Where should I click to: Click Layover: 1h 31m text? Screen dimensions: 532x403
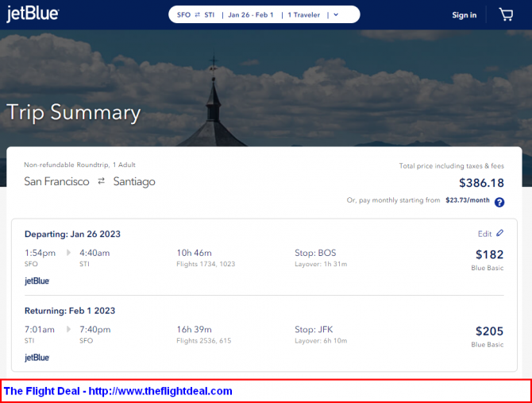pos(321,264)
